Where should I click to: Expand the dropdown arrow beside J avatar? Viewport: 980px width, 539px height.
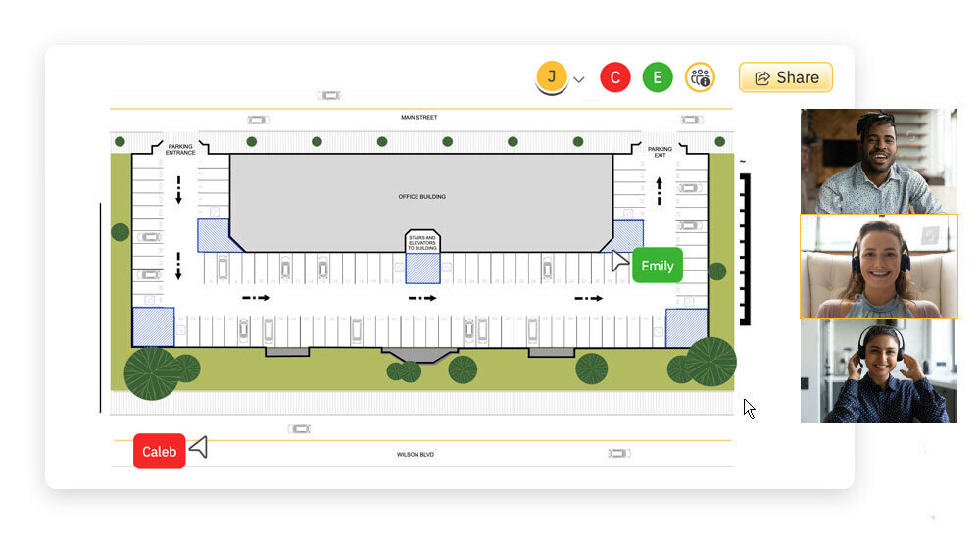(579, 80)
